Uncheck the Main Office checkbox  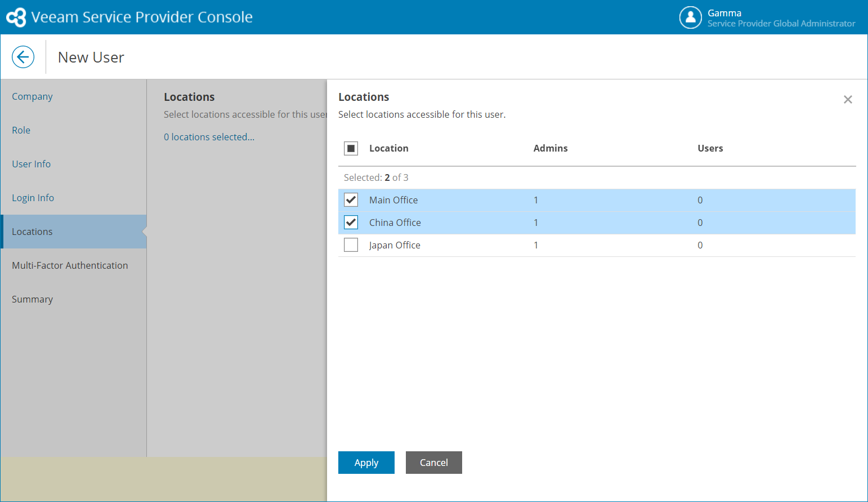pyautogui.click(x=351, y=200)
